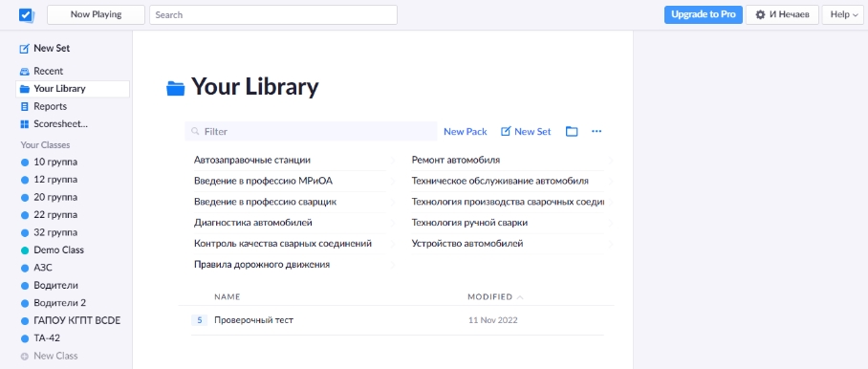
Task: Click the Your Library folder icon in sidebar
Action: [24, 89]
